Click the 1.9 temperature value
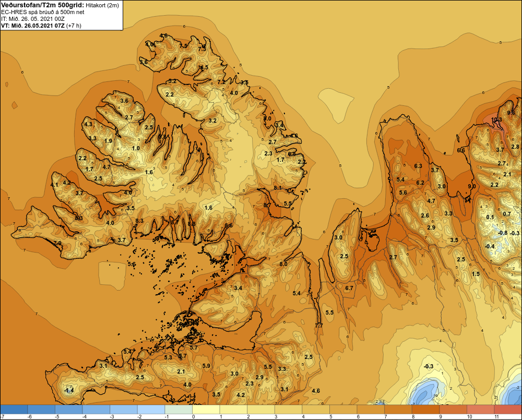The image size is (522, 420). pyautogui.click(x=108, y=141)
